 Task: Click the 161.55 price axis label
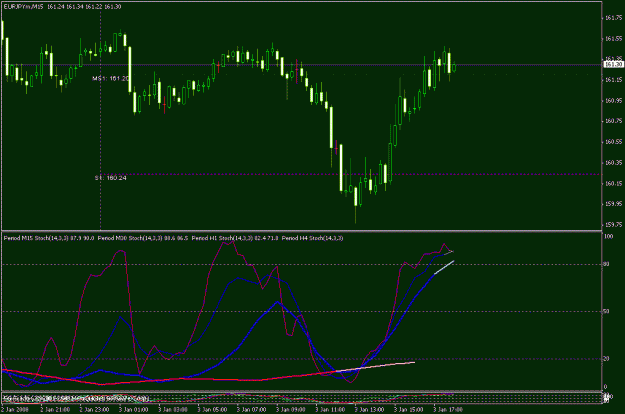tap(613, 39)
